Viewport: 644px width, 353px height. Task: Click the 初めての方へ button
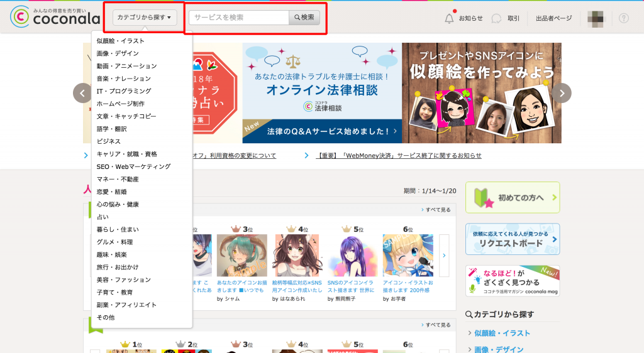click(x=513, y=198)
